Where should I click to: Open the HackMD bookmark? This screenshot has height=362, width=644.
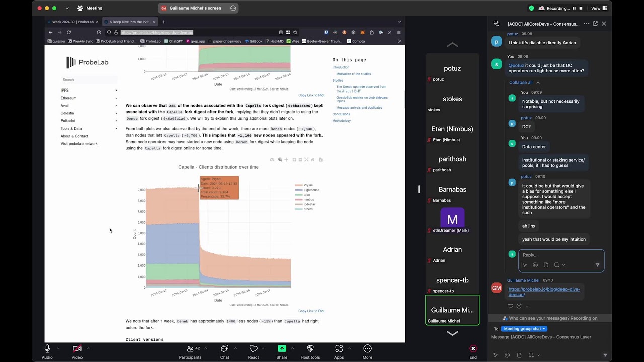pos(275,41)
